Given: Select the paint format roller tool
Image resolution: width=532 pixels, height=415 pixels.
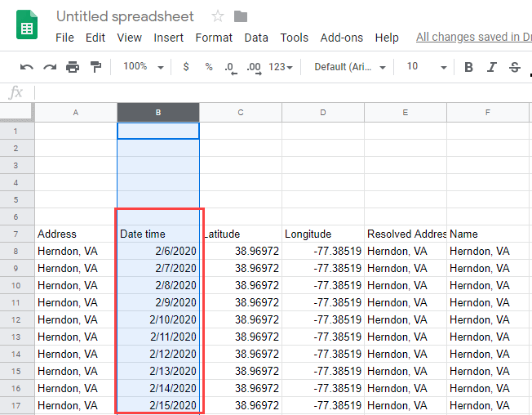Looking at the screenshot, I should point(95,67).
